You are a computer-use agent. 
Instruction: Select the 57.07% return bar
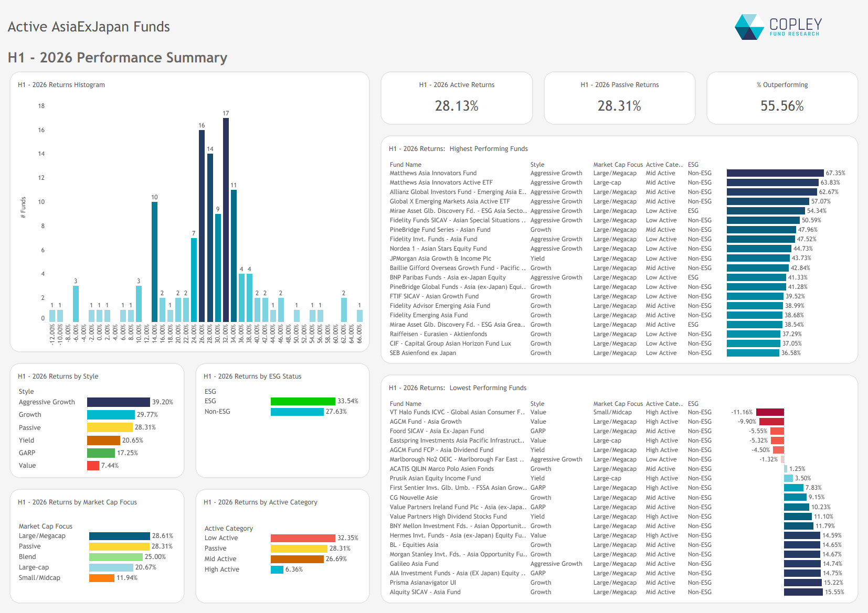pos(768,201)
